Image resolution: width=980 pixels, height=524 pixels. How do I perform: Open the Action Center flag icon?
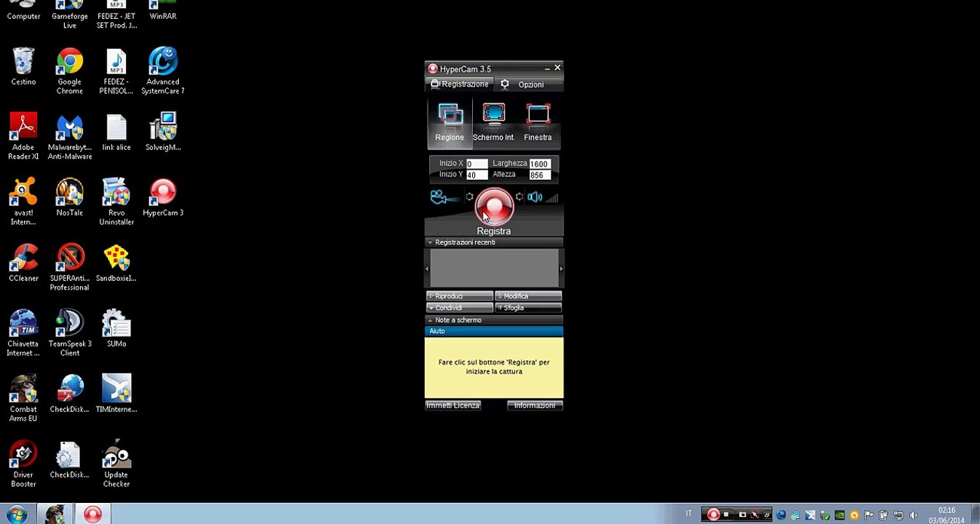point(869,515)
